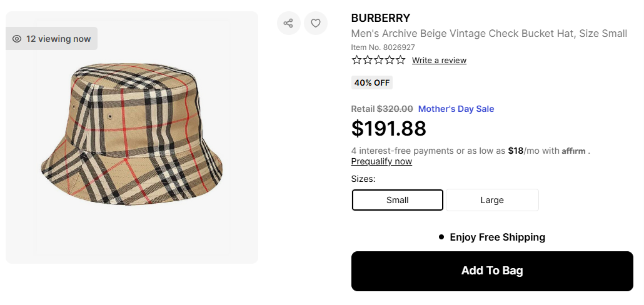The height and width of the screenshot is (305, 644).
Task: Click the fourth rating star
Action: [x=390, y=60]
